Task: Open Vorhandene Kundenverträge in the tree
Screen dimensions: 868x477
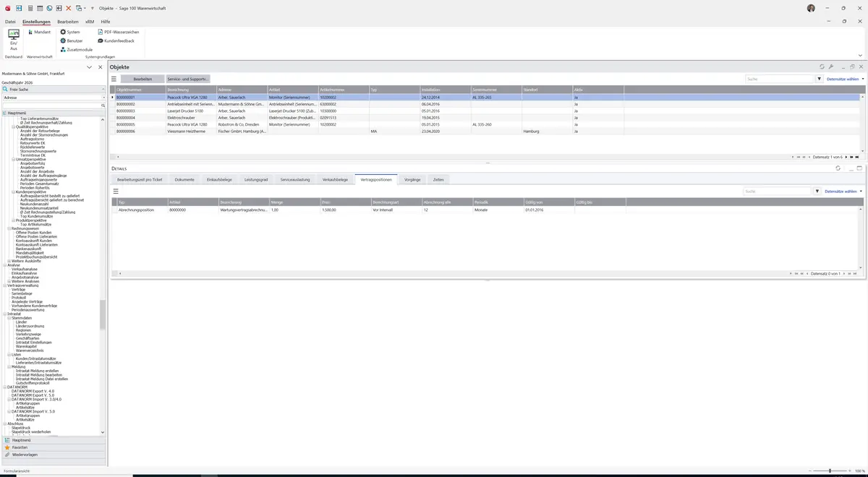Action: [34, 306]
